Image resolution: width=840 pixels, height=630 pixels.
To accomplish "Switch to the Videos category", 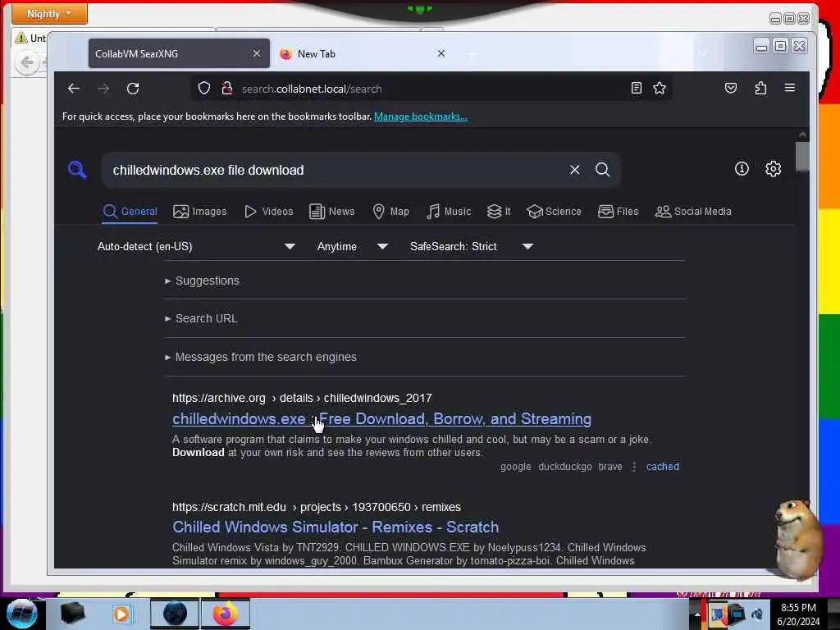I will coord(268,212).
